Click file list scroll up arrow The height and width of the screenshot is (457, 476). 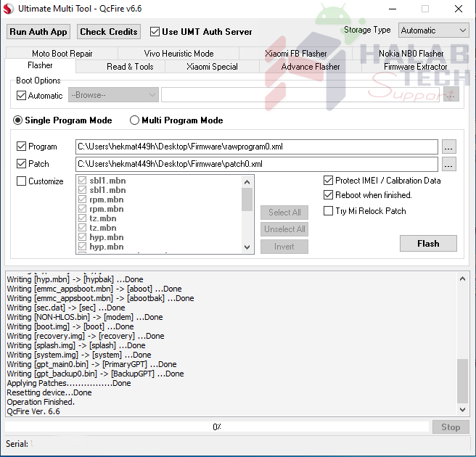point(247,182)
